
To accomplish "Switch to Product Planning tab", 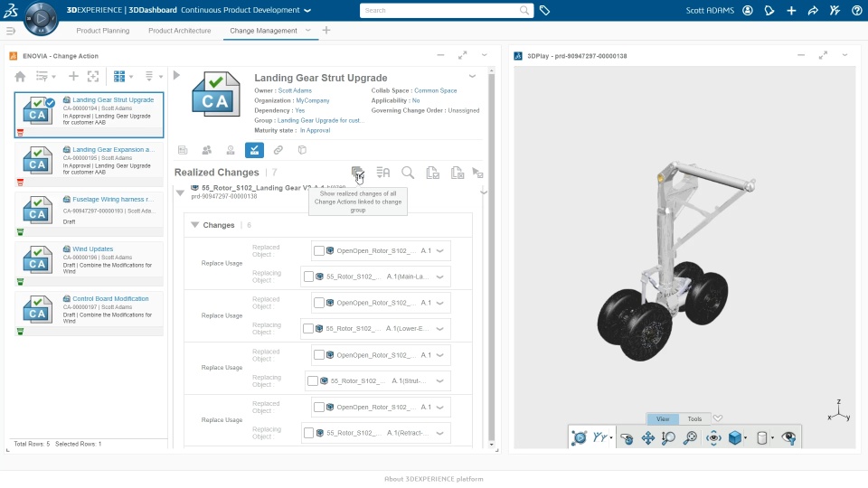I will [103, 31].
